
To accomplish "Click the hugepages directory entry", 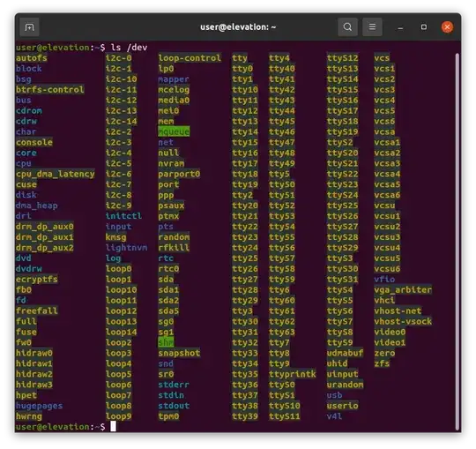I will pos(40,406).
